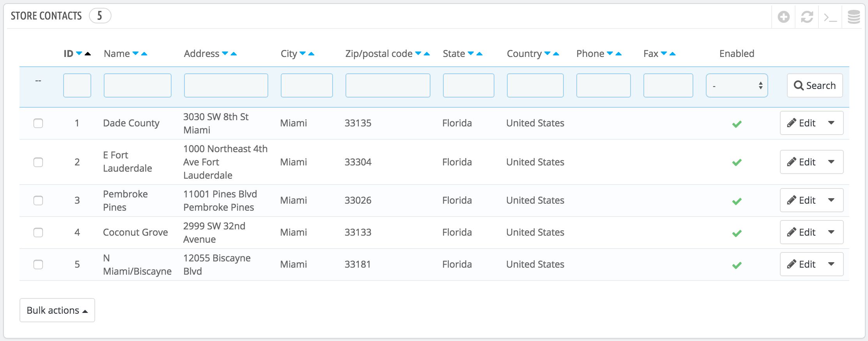This screenshot has height=341, width=868.
Task: Show the SQL query terminal icon
Action: pos(830,18)
